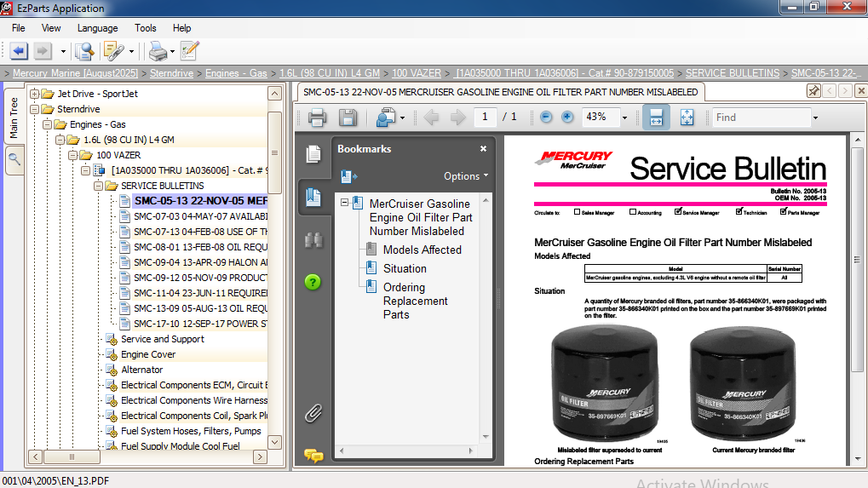Open the bookmark Options dropdown

coord(466,176)
